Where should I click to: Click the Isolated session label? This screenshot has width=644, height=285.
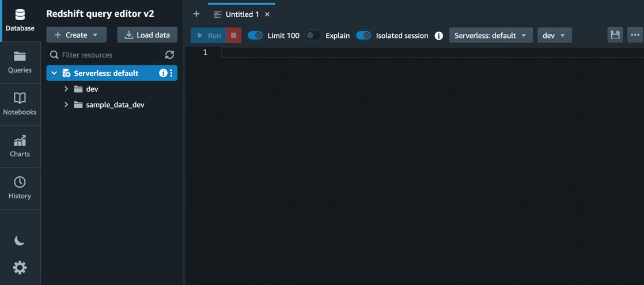tap(402, 36)
